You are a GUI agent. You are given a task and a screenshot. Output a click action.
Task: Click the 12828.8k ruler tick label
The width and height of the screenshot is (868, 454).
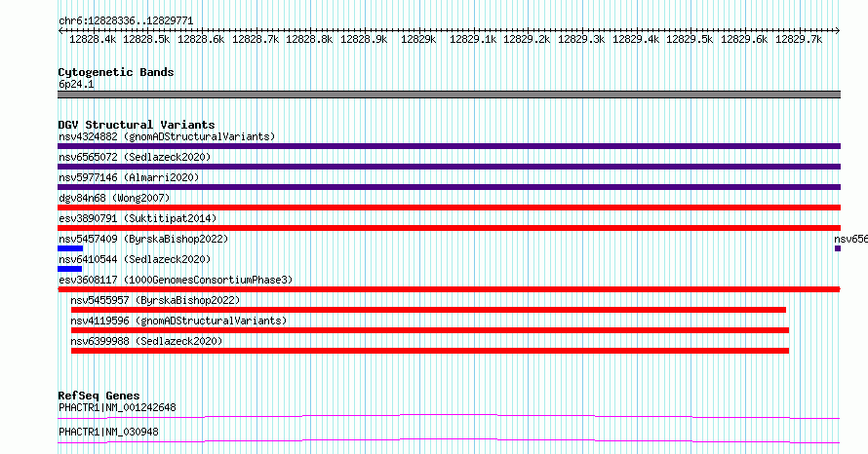coord(309,39)
